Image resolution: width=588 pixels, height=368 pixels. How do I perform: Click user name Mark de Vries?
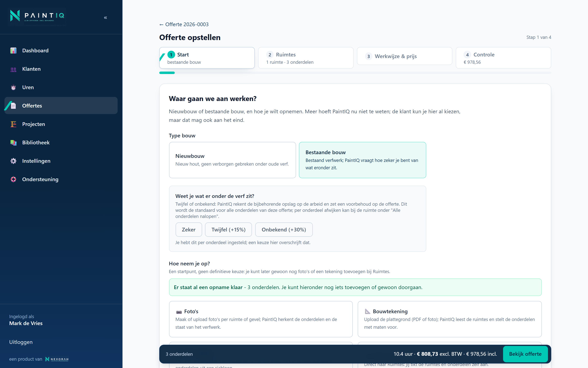26,323
